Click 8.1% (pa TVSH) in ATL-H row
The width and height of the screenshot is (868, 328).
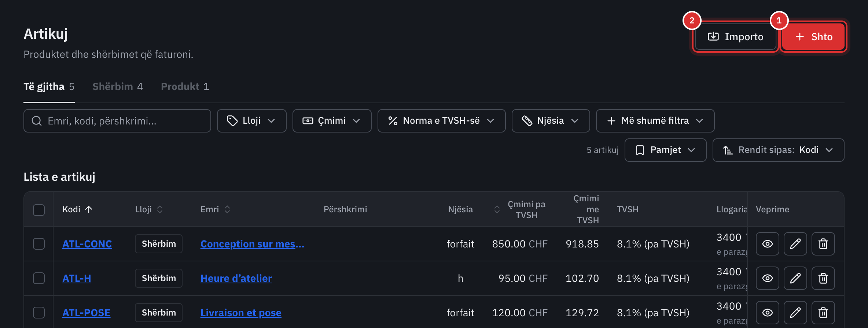coord(653,278)
